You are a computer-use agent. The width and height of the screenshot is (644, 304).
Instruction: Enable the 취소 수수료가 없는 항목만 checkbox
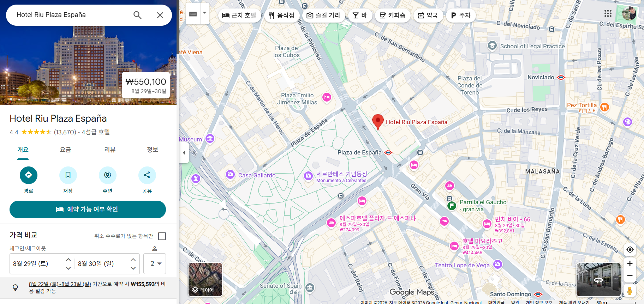(x=162, y=236)
